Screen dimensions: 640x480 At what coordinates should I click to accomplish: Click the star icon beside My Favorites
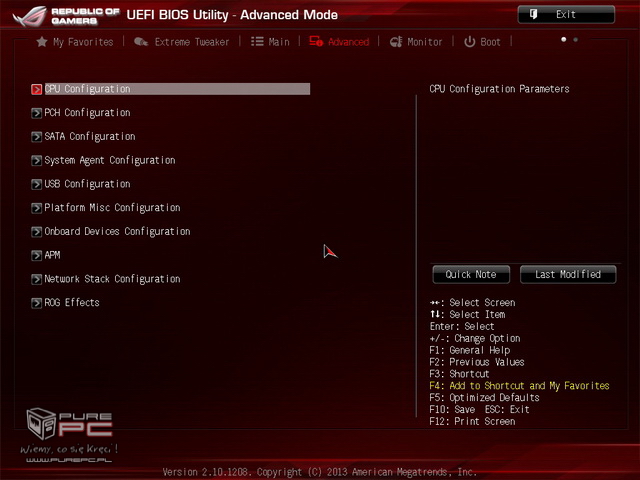click(x=42, y=42)
